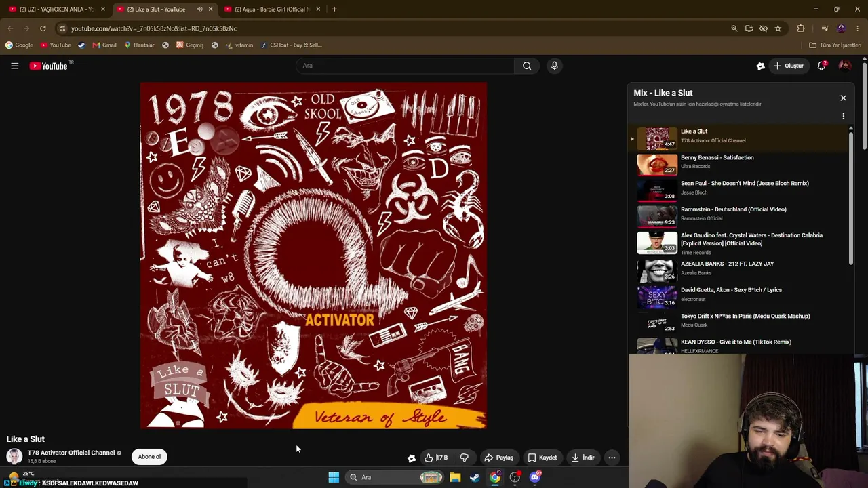
Task: Like the video with the thumbs-up button
Action: (x=436, y=457)
